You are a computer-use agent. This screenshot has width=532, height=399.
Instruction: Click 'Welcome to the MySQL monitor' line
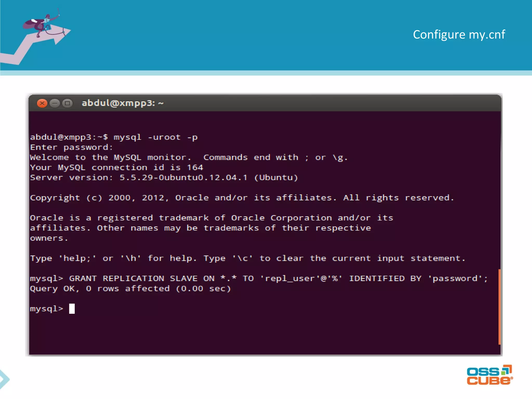[189, 157]
